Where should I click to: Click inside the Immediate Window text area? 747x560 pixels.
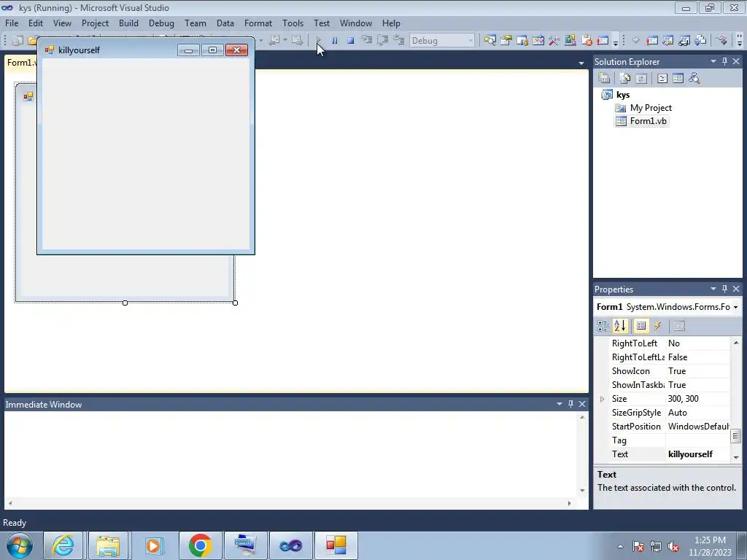click(x=290, y=455)
